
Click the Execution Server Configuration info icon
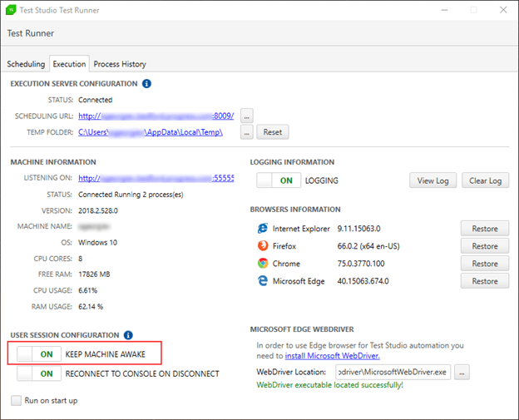(x=146, y=84)
